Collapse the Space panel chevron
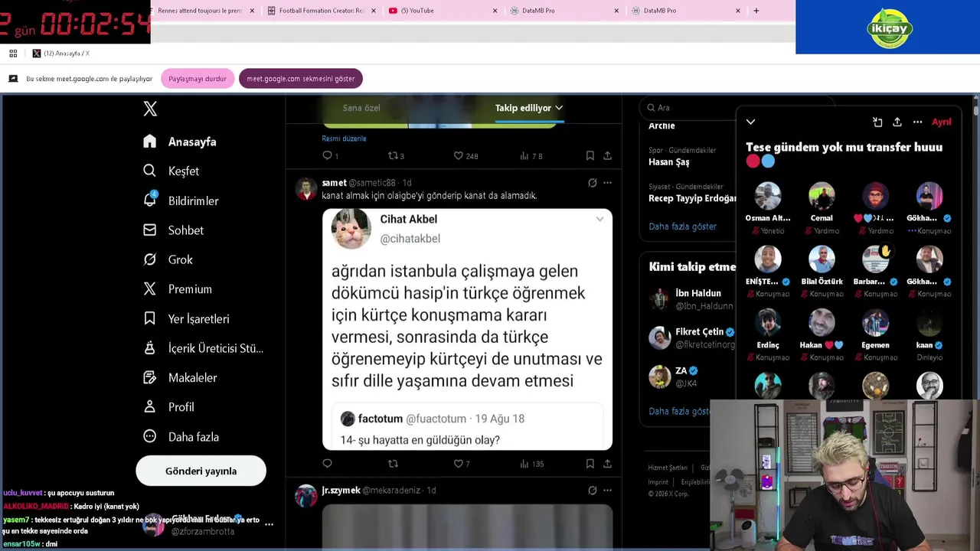 (x=750, y=122)
